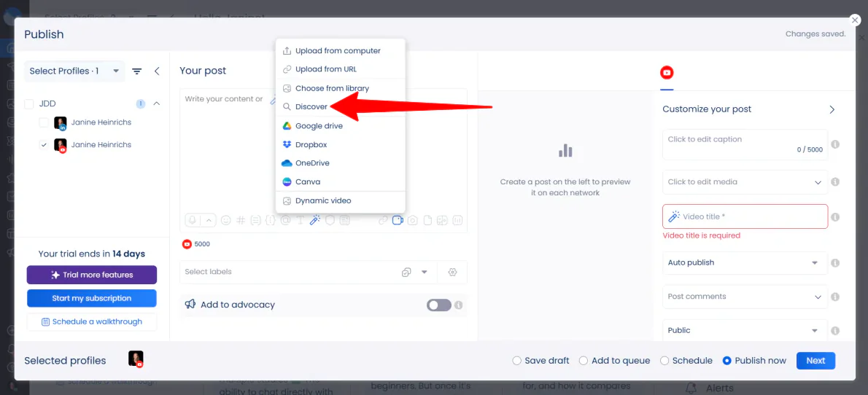Check the JDD group checkbox
The width and height of the screenshot is (868, 395).
[28, 103]
